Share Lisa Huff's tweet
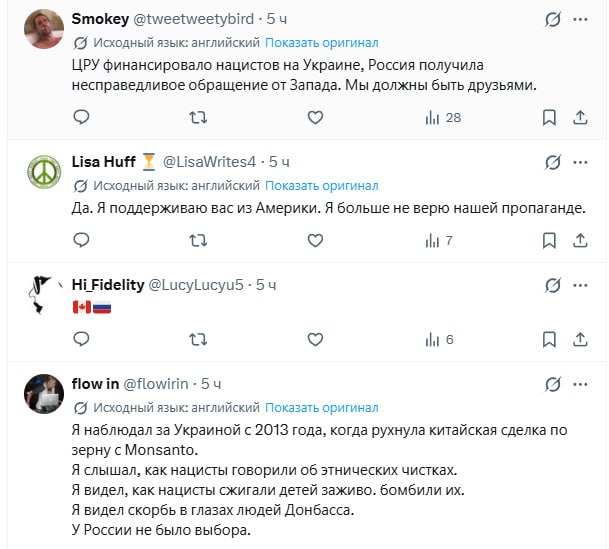The width and height of the screenshot is (609, 549). [x=580, y=241]
